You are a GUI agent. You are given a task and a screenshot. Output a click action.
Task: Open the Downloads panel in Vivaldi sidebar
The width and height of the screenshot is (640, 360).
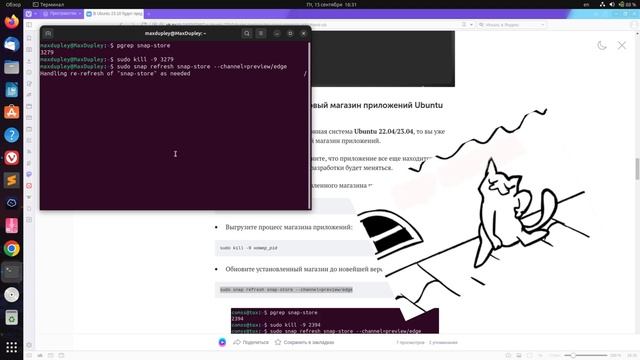pyautogui.click(x=29, y=61)
